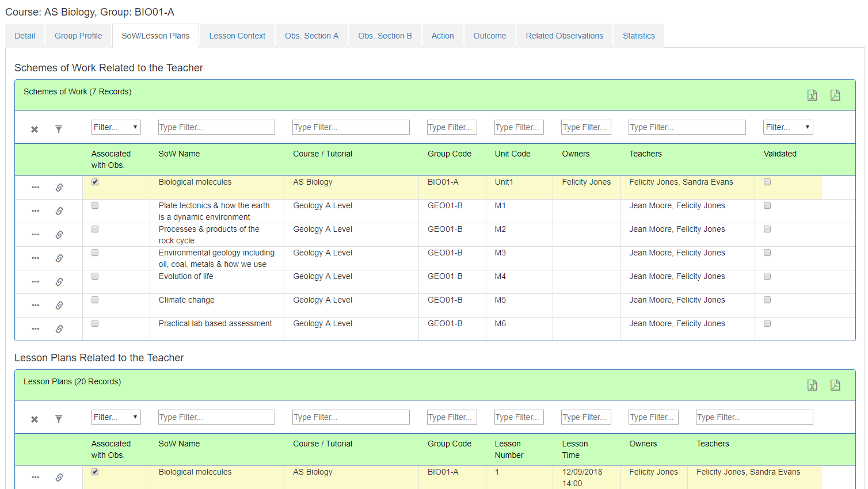Click link icon for Evolution of life row
Screen dimensions: 868x489
[59, 282]
